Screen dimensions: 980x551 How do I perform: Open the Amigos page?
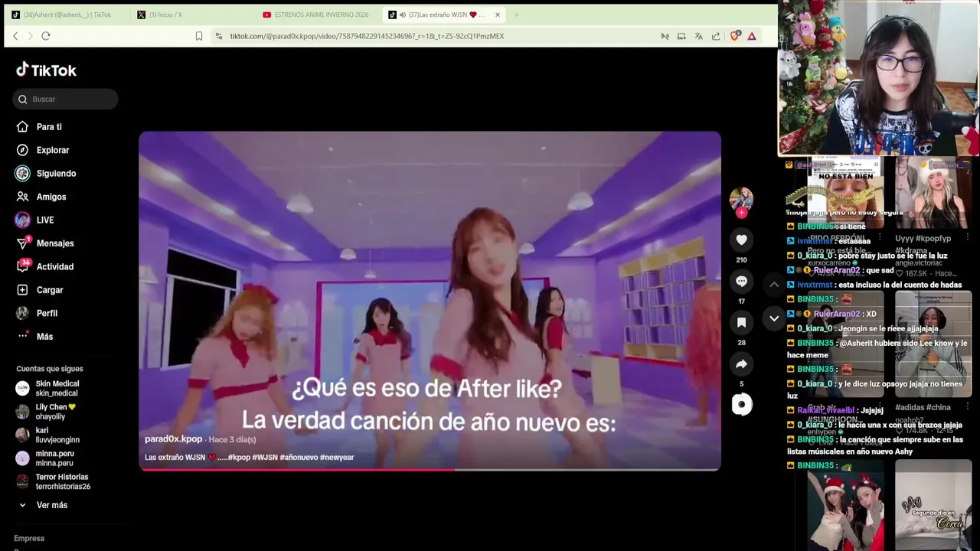[x=51, y=197]
